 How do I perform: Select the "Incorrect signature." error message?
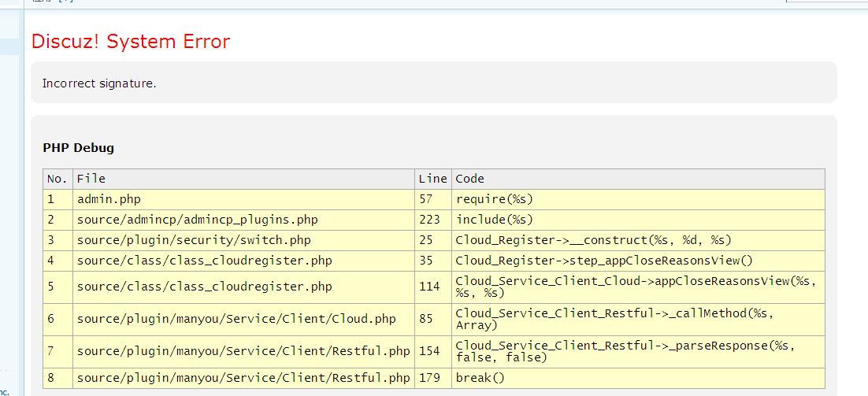pyautogui.click(x=100, y=84)
